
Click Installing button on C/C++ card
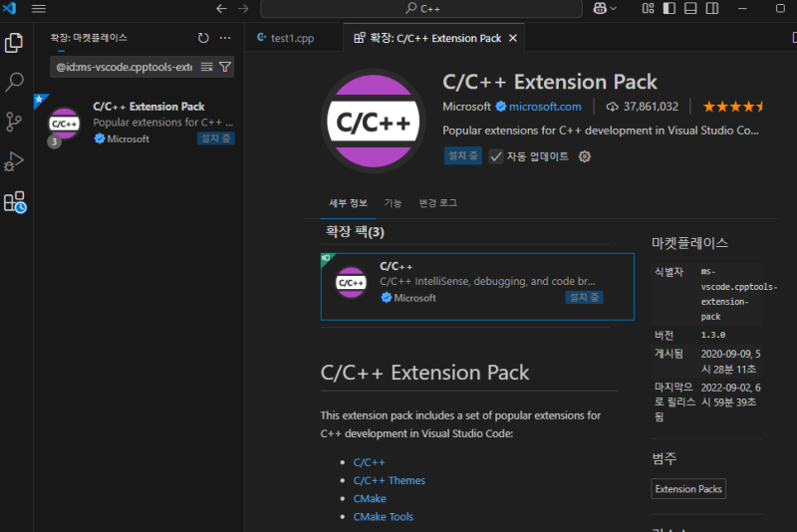pos(584,297)
